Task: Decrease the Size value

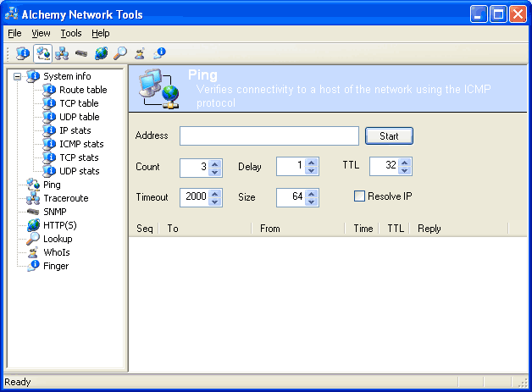Action: pos(312,202)
